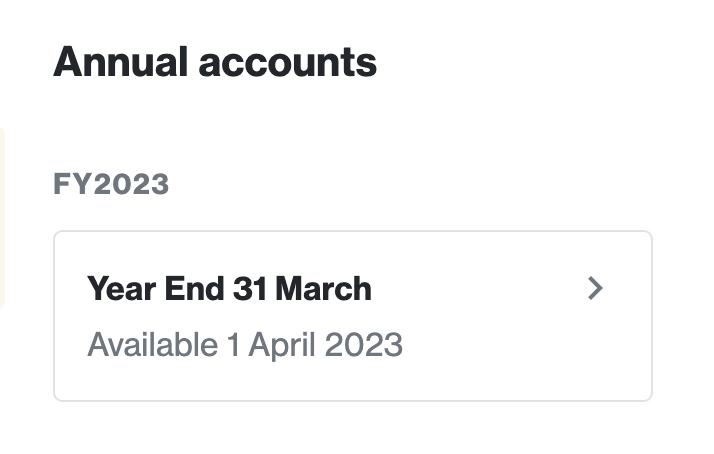Screen dimensions: 714x454
Task: Click '2023' in the availability date
Action: point(364,345)
